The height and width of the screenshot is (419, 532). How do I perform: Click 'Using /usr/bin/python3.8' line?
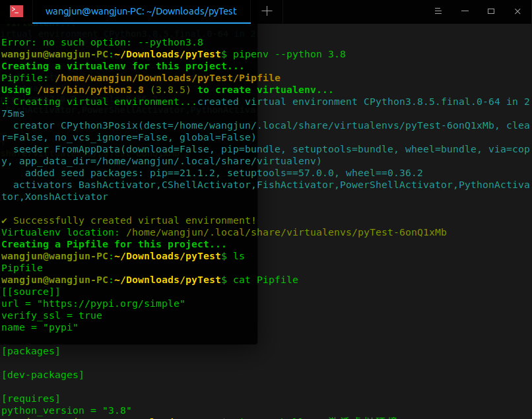167,90
